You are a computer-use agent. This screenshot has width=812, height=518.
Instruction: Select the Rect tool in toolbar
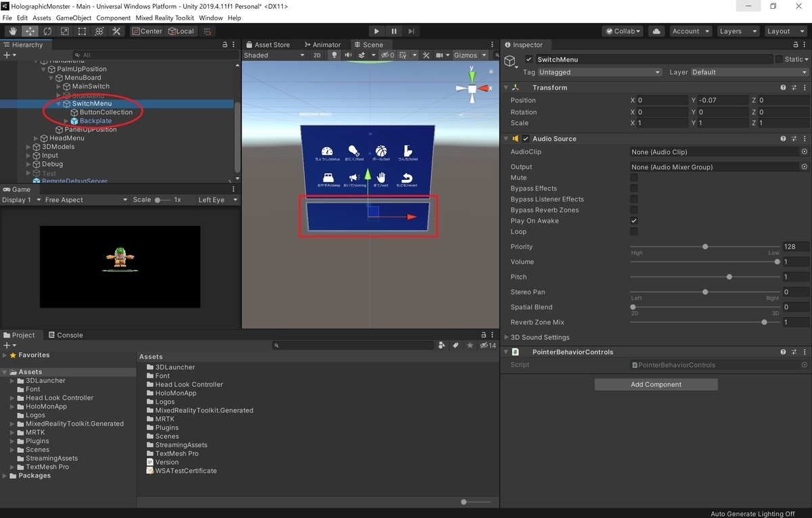click(82, 31)
